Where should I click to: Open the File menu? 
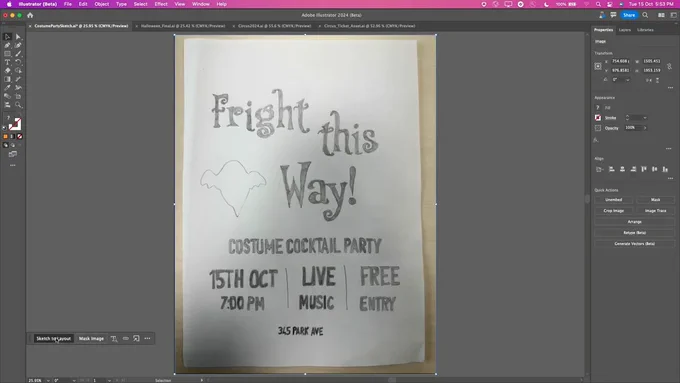pos(68,4)
